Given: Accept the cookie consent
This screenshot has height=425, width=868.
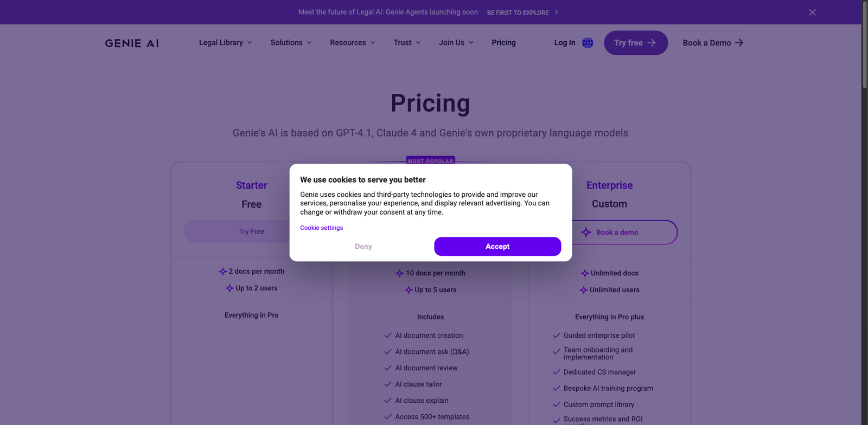Looking at the screenshot, I should click(x=497, y=246).
